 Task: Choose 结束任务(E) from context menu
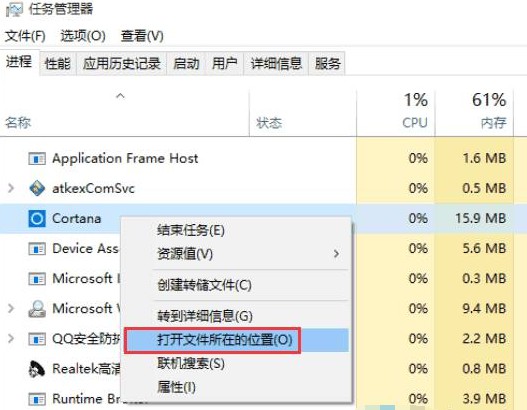(x=236, y=230)
